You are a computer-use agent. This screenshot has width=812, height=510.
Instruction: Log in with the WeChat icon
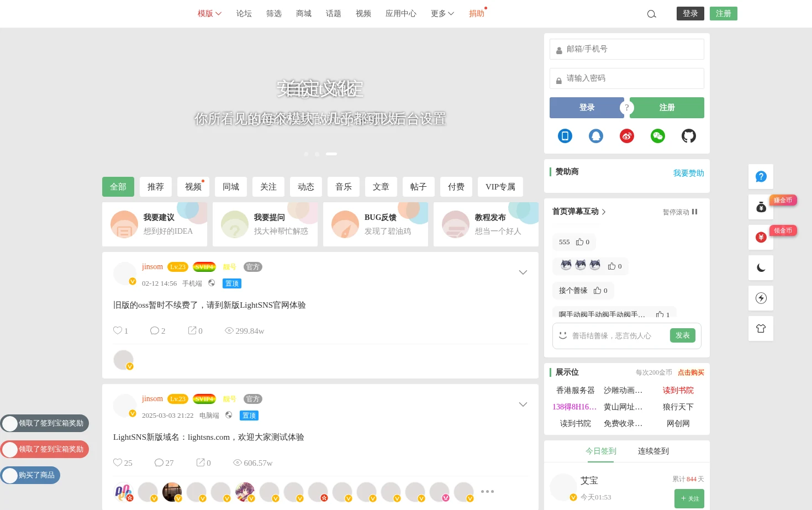(x=658, y=136)
